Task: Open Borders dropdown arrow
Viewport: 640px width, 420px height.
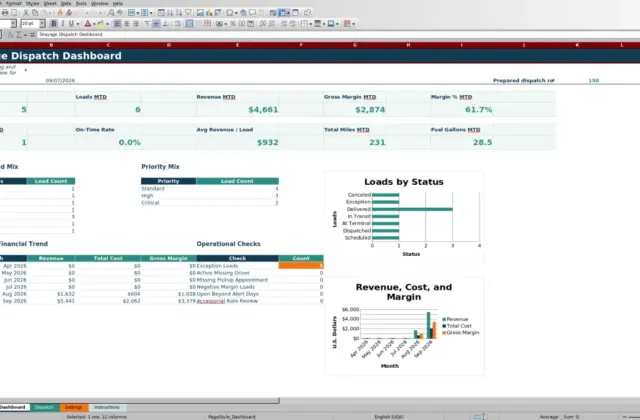Action: click(311, 24)
